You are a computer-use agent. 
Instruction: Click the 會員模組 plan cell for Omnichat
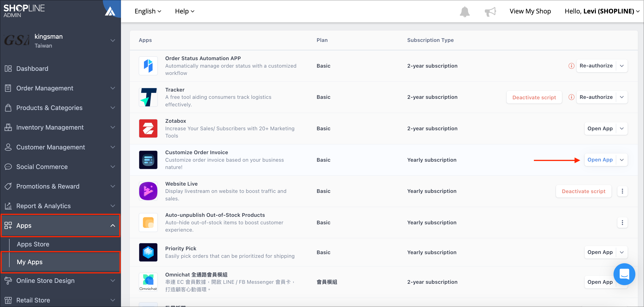(x=327, y=282)
